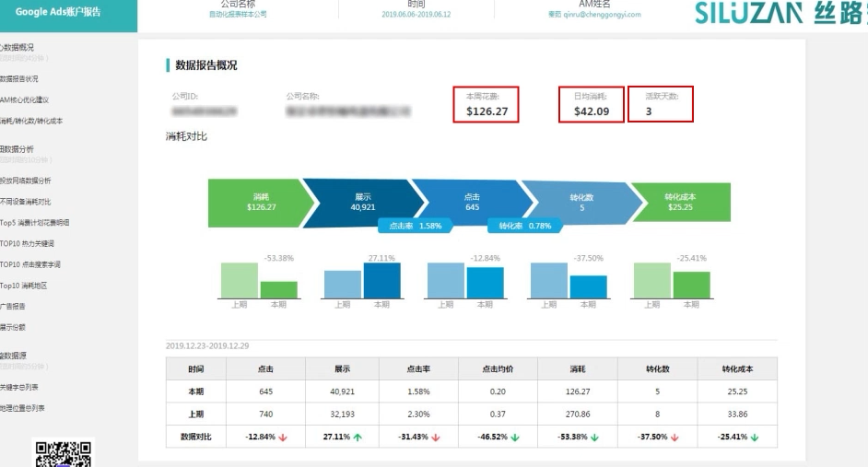Click the table date range 2019.12.23-2019.12.29
The image size is (868, 467).
(x=207, y=345)
